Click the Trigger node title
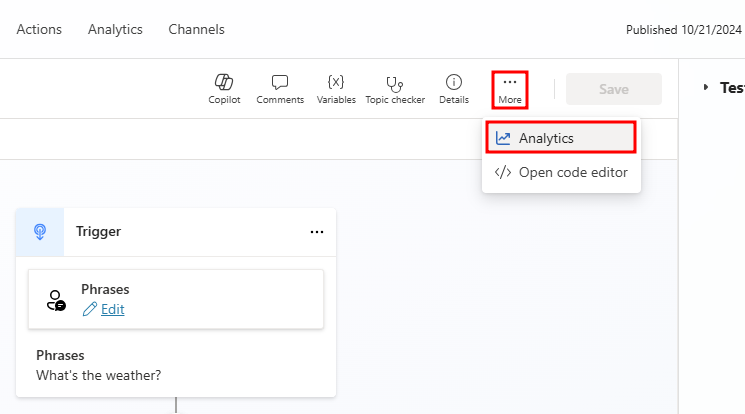The image size is (745, 414). [98, 231]
